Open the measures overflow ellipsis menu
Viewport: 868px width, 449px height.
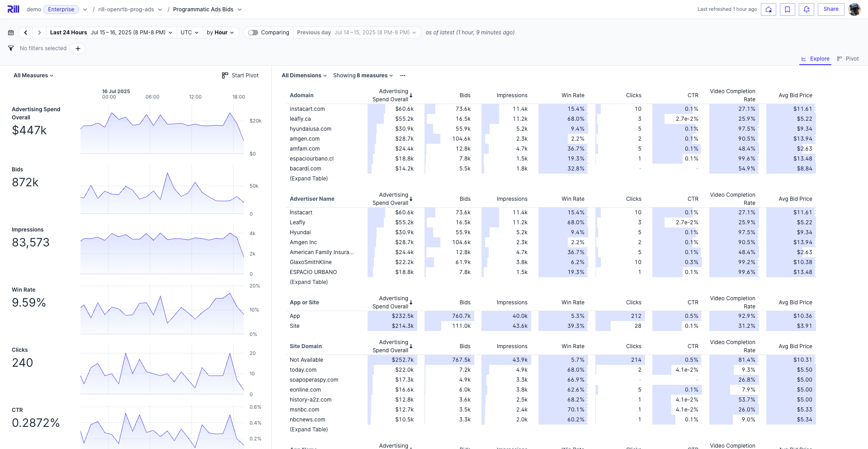[403, 75]
